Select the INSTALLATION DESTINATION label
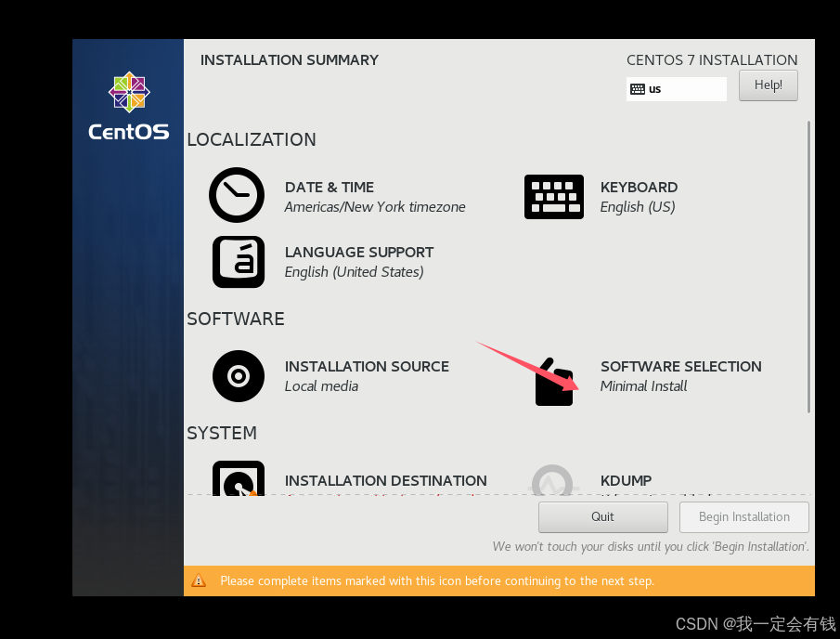The image size is (840, 639). (386, 480)
